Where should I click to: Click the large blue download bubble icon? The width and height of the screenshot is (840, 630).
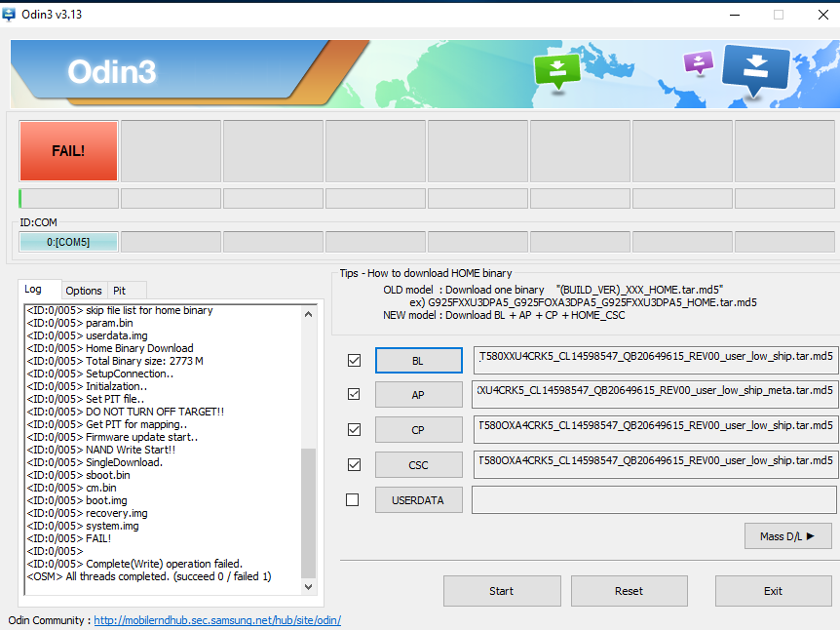point(755,69)
